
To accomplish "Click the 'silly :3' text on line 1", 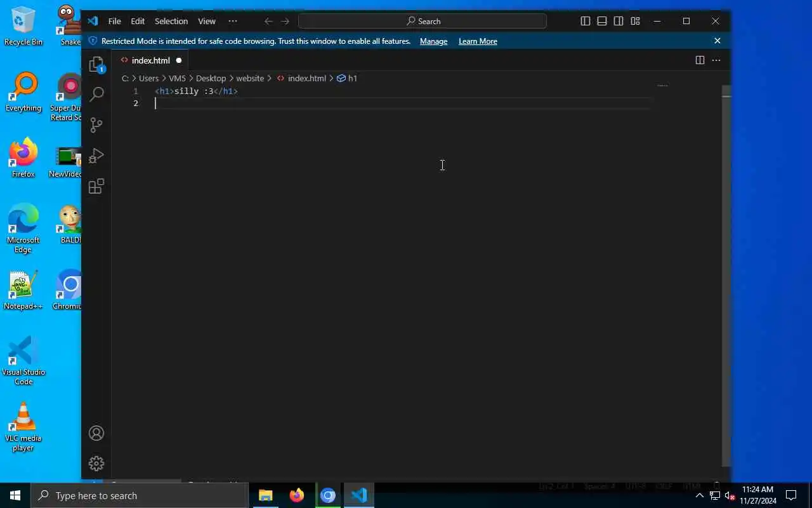I will click(194, 91).
